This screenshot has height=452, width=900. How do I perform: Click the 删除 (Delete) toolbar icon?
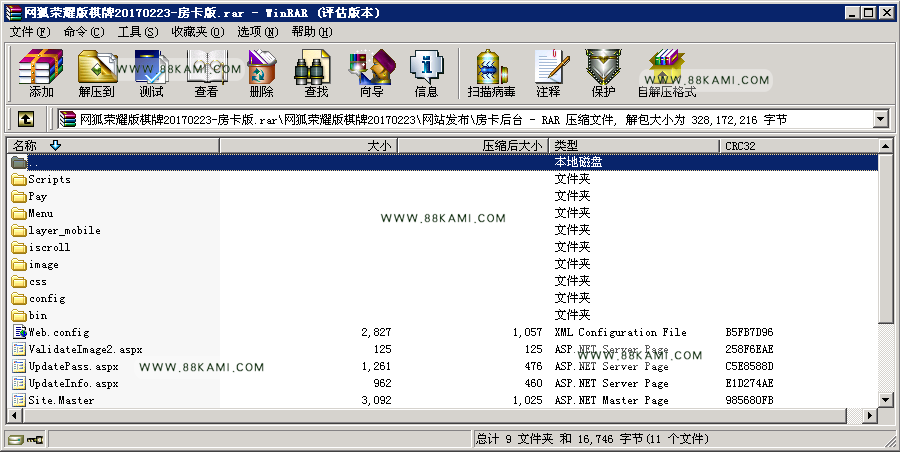(261, 73)
